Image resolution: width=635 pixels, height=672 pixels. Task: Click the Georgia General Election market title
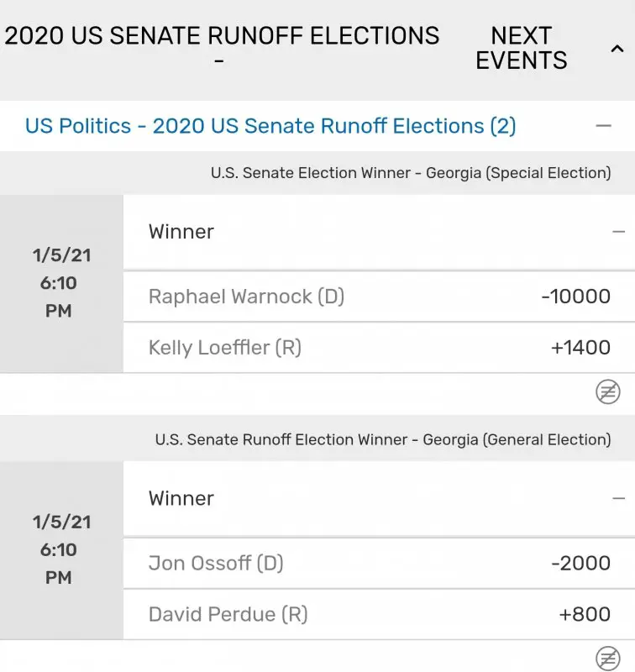tap(382, 439)
